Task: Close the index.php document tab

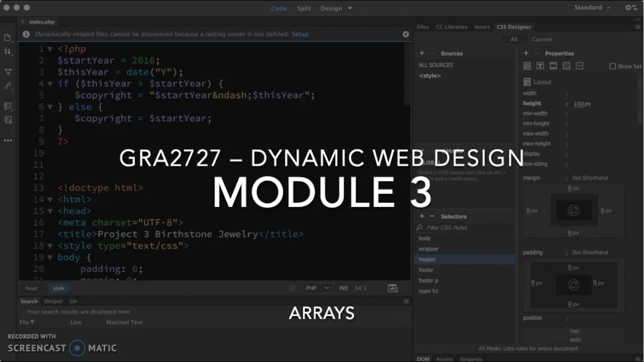Action: tap(23, 22)
